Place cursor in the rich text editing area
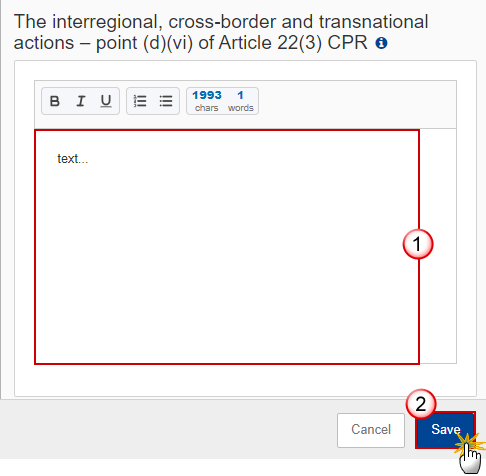Screen dimensions: 486x476 [x=227, y=247]
